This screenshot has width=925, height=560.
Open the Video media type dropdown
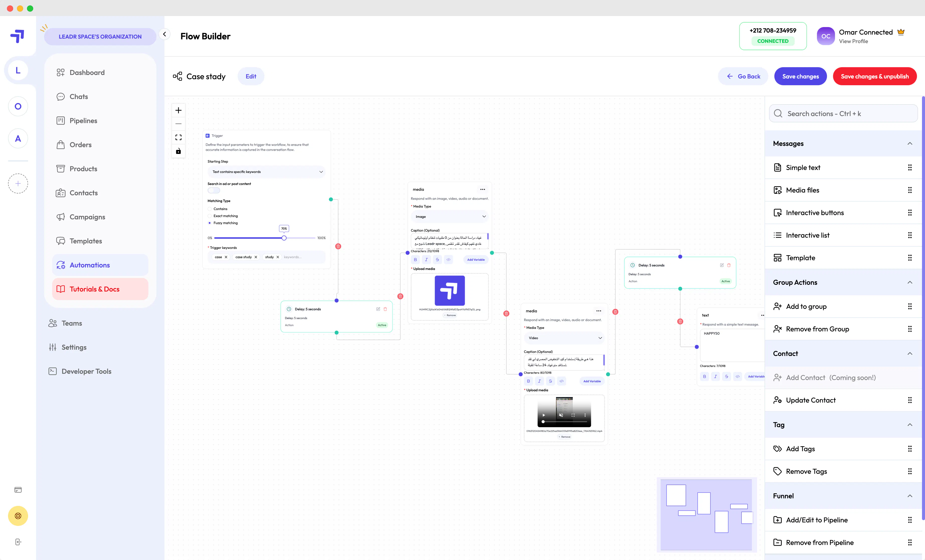click(564, 338)
